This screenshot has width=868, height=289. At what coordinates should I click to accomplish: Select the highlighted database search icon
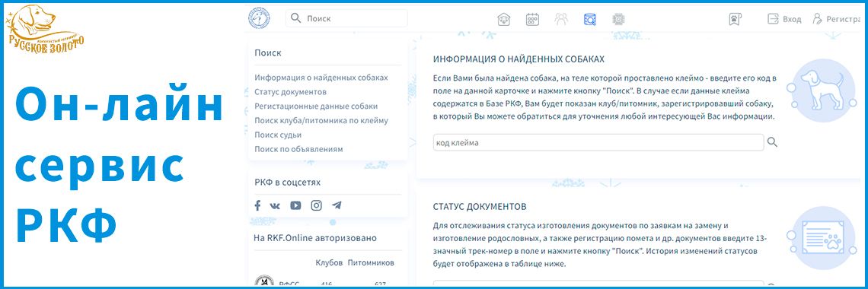click(590, 19)
